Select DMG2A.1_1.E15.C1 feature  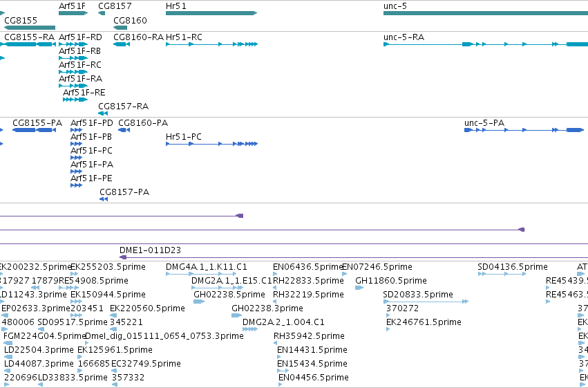tap(217, 288)
